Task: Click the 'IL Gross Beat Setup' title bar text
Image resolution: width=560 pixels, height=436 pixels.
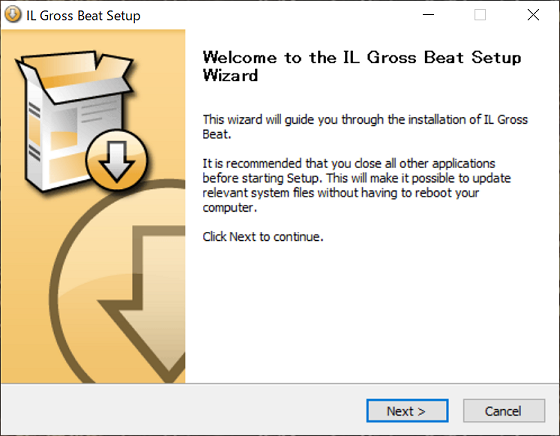Action: [x=83, y=15]
